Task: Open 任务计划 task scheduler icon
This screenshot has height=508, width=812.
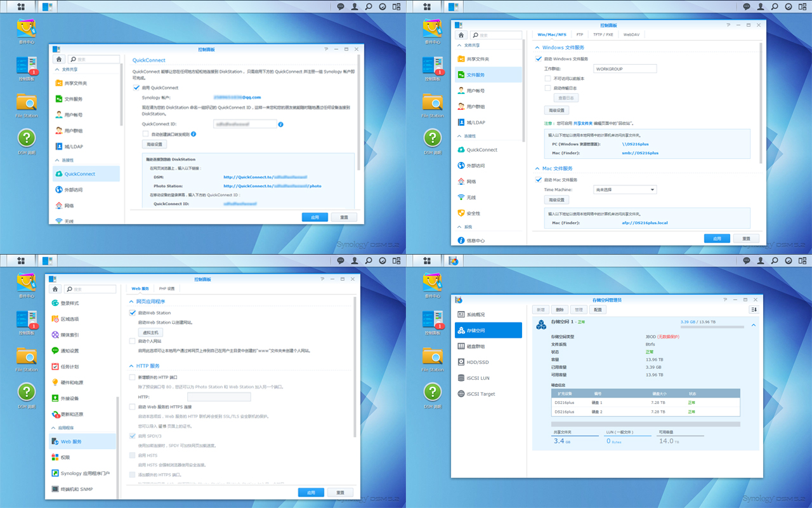Action: click(55, 366)
